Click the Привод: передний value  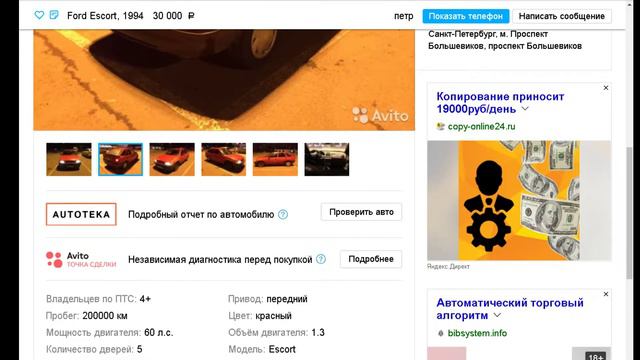point(287,299)
